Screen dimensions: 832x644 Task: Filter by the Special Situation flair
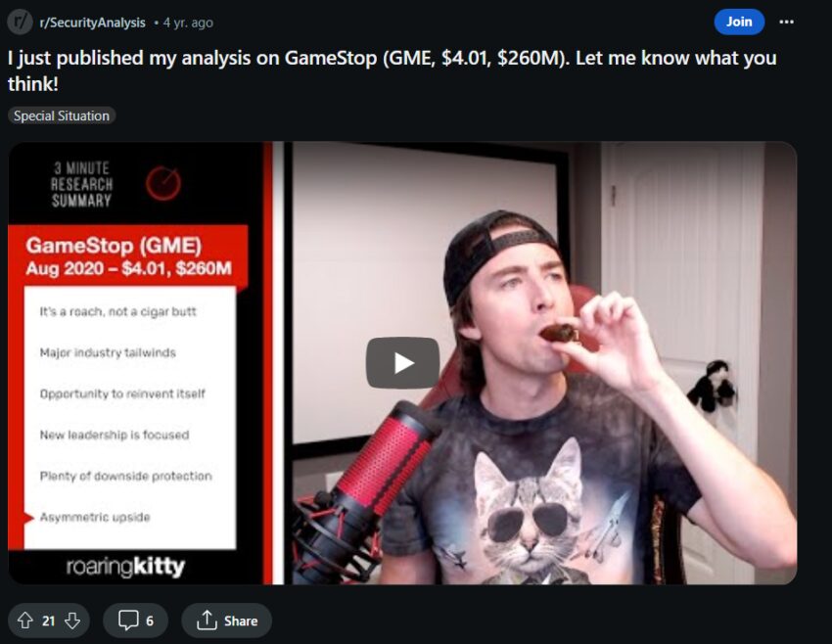(x=62, y=115)
